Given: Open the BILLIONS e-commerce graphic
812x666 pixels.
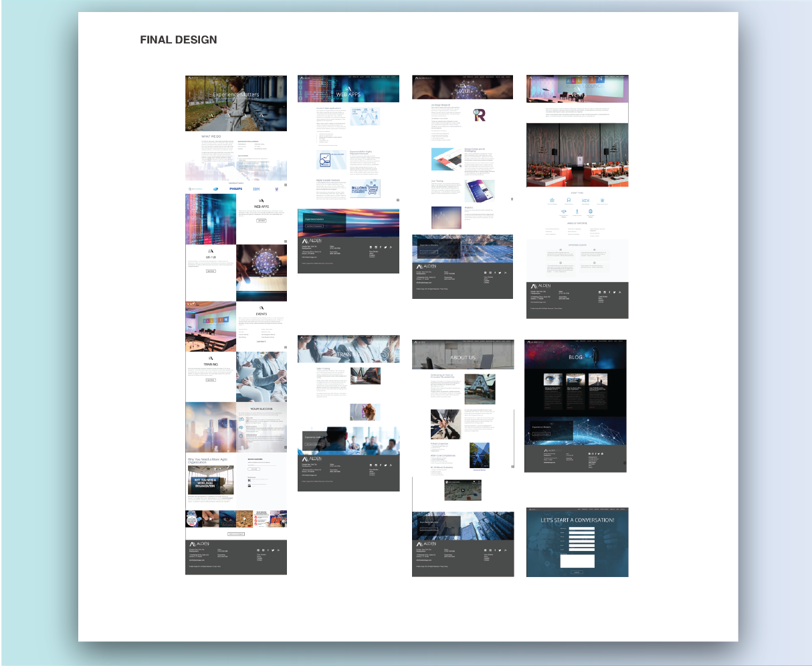Looking at the screenshot, I should (366, 189).
